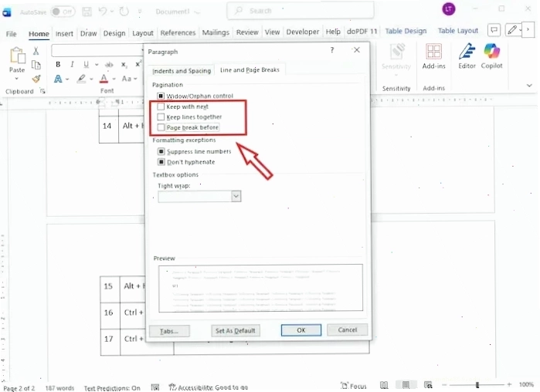Expand the Undo history dropdown arrow

111,12
